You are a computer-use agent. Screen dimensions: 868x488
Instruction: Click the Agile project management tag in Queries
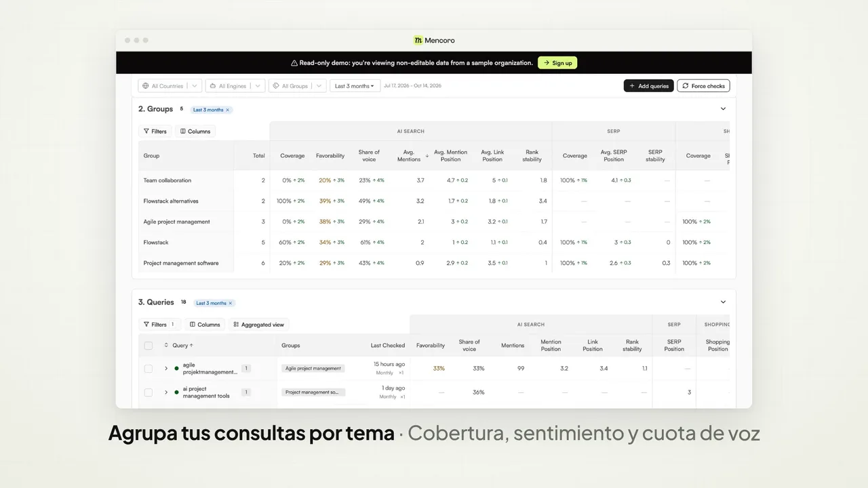pyautogui.click(x=313, y=369)
